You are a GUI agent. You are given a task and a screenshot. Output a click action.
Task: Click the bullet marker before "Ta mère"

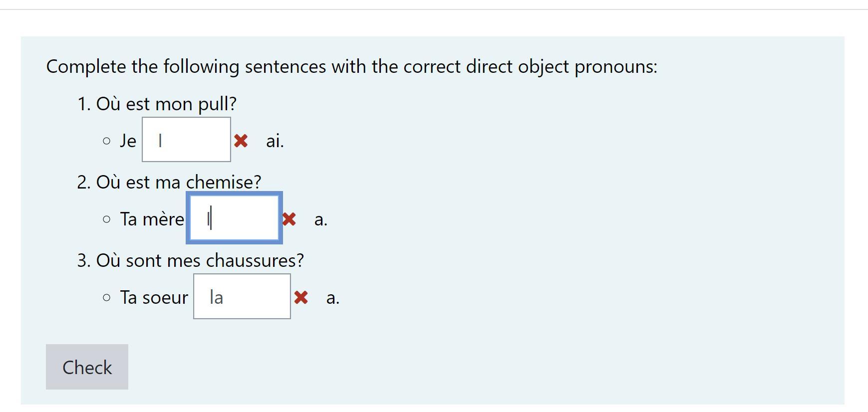pos(106,219)
